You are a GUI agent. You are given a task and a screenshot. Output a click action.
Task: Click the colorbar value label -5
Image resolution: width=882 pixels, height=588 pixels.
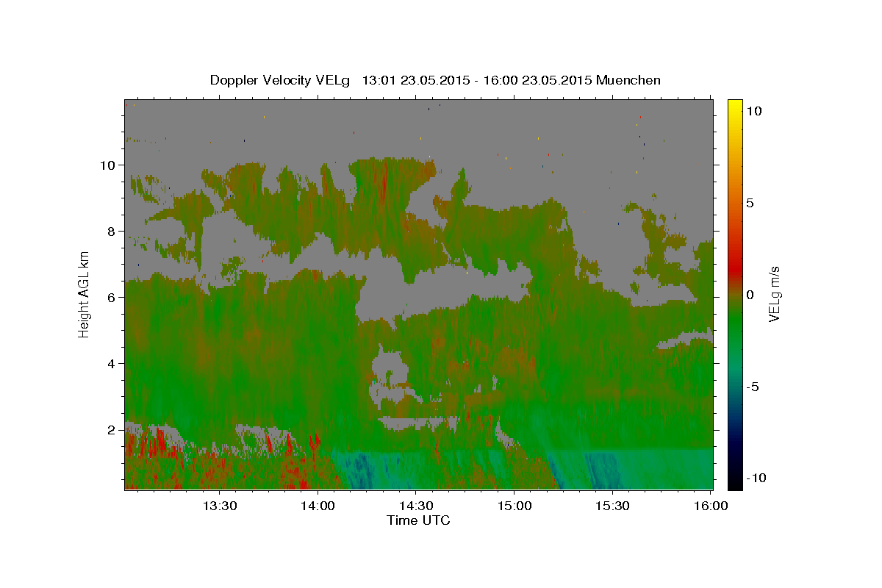pos(752,387)
